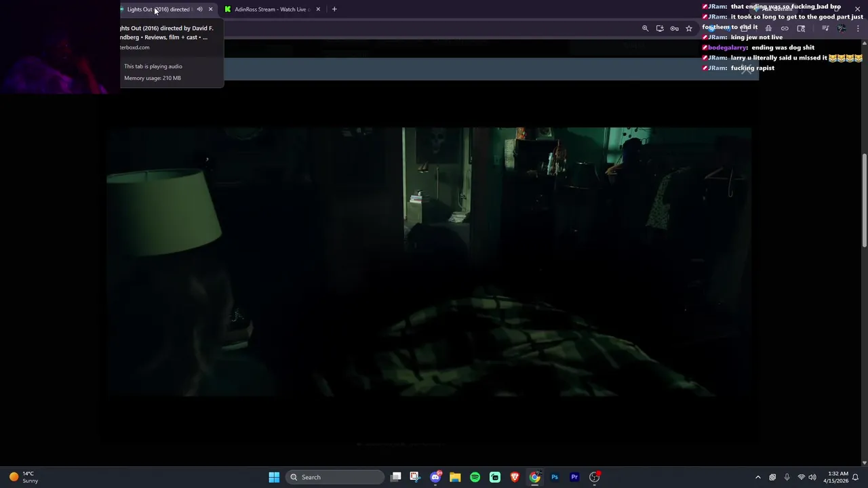Bookmark this page with the star icon
The height and width of the screenshot is (488, 868).
point(689,28)
